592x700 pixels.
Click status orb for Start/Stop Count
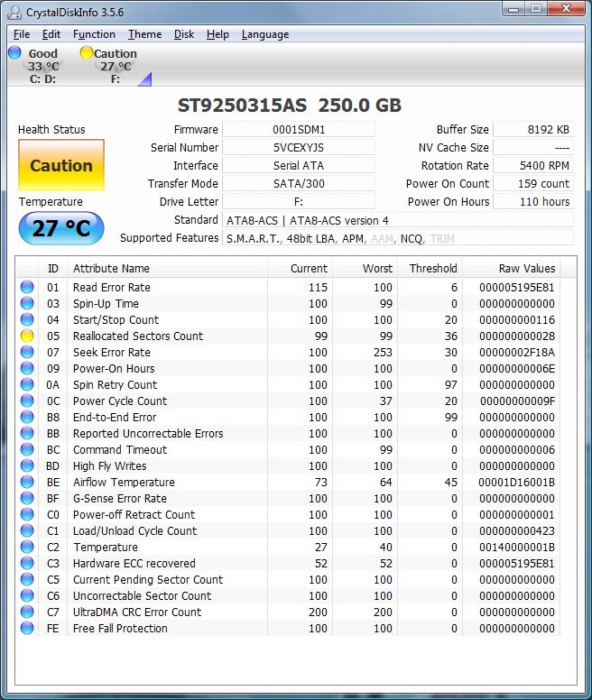27,319
